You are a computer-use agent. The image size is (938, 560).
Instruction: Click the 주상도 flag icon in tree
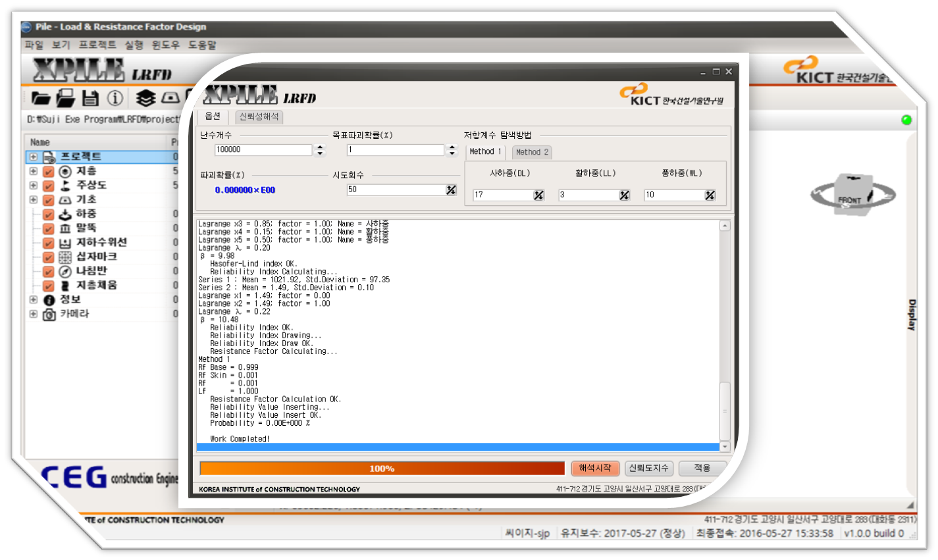click(65, 186)
